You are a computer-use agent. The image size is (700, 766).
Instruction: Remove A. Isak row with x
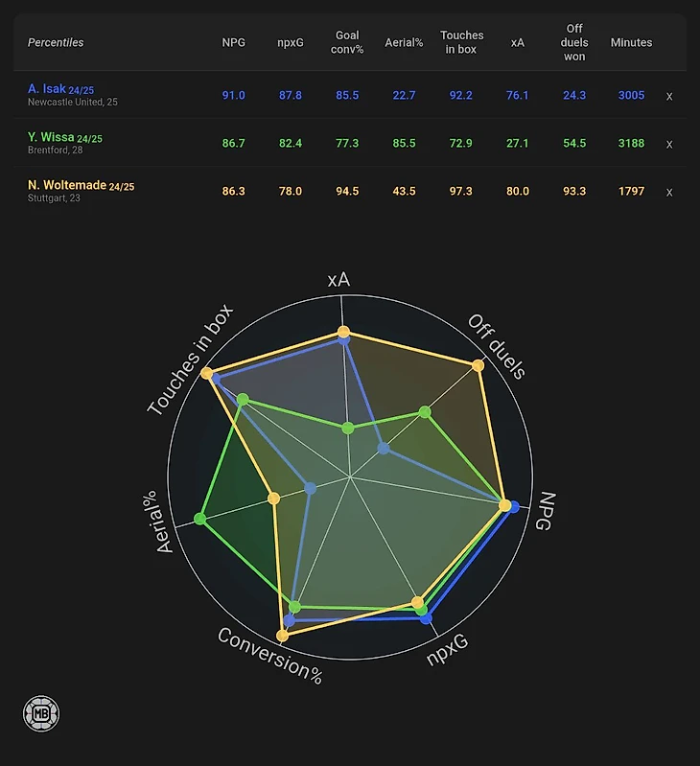tap(669, 96)
